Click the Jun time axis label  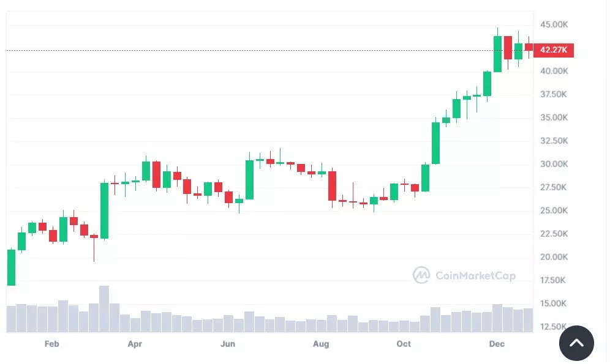point(228,344)
